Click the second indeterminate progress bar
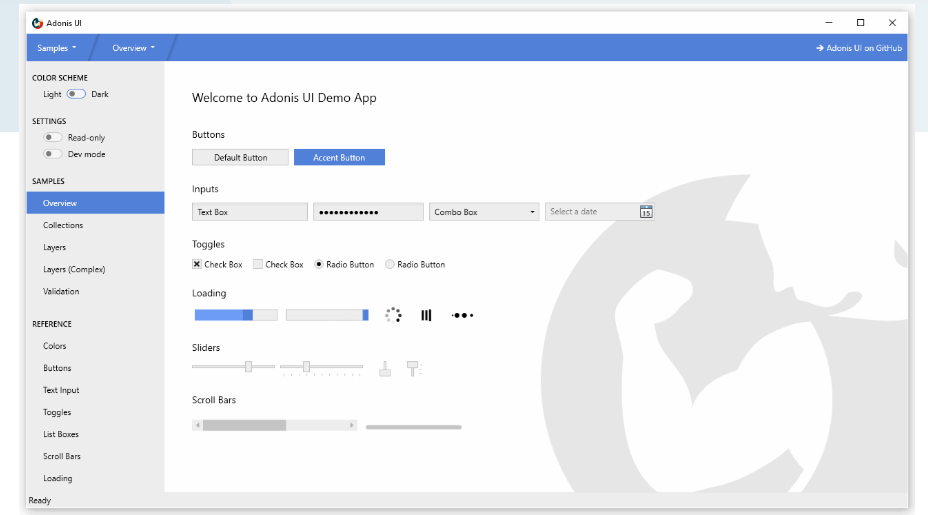Screen dimensions: 928x515 tap(327, 315)
